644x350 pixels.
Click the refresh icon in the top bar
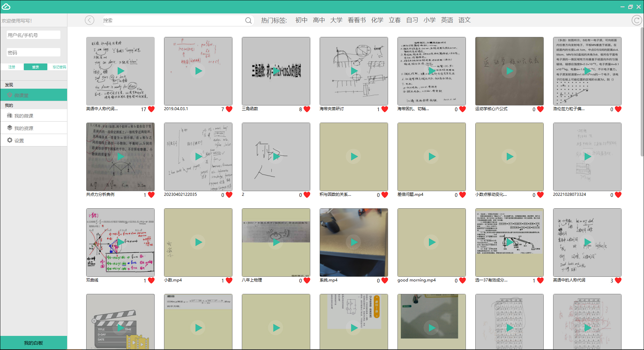(x=636, y=20)
